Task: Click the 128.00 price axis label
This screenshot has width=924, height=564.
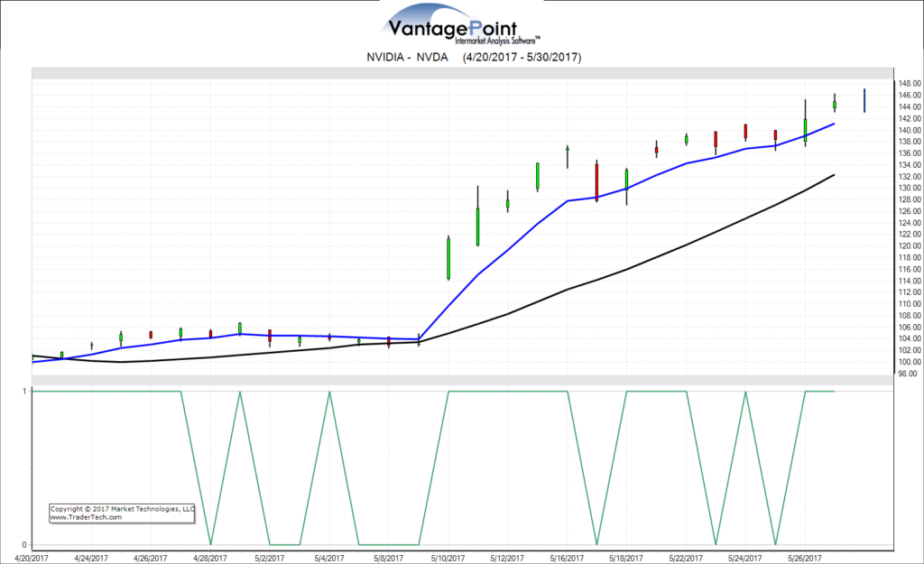Action: click(x=910, y=199)
